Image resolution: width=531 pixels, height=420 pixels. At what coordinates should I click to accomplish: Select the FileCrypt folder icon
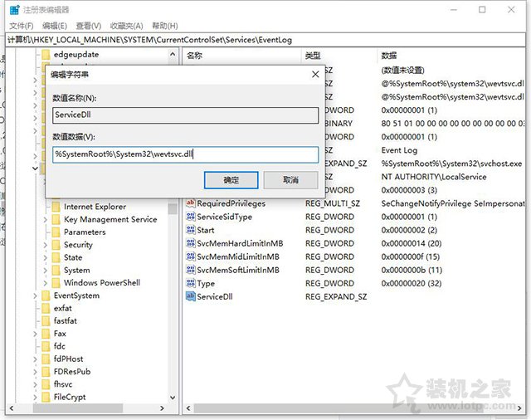pos(46,397)
